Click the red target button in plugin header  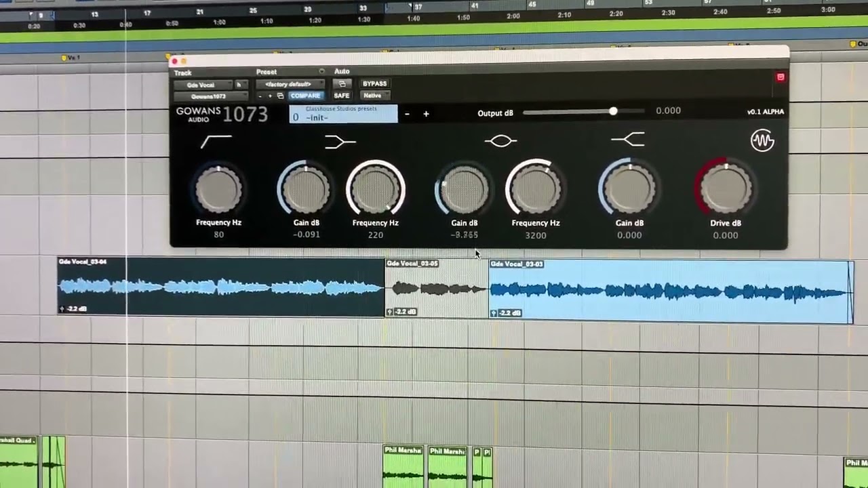(x=781, y=77)
